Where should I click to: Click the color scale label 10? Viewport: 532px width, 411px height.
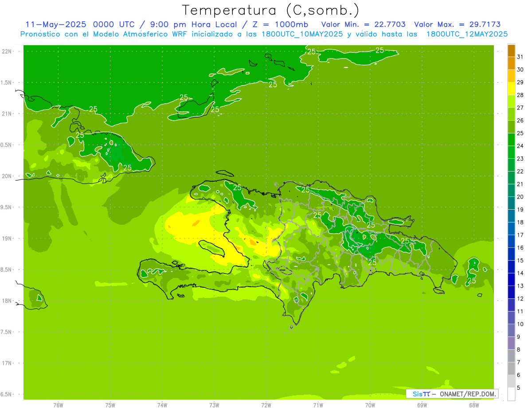[520, 324]
